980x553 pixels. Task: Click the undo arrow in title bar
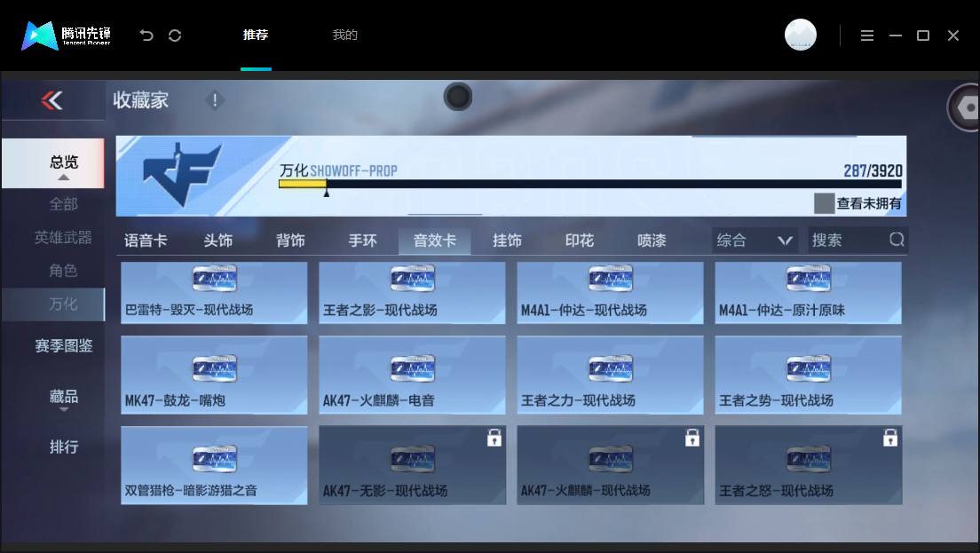(146, 35)
